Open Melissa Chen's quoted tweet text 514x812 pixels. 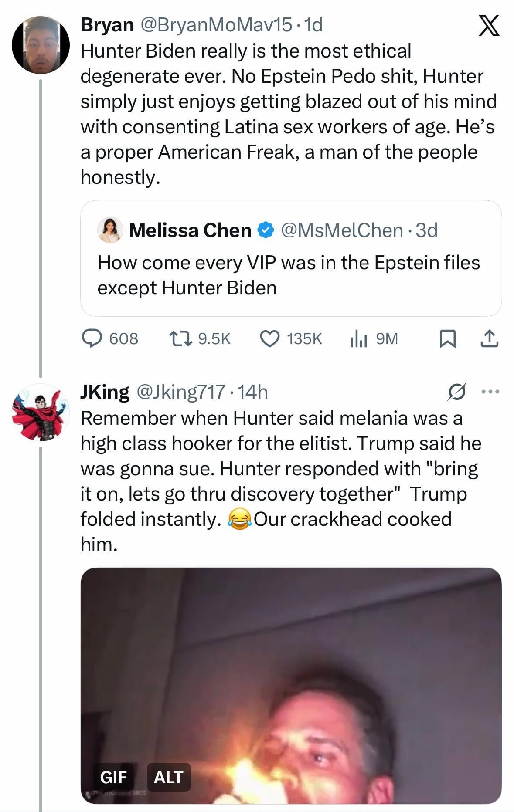point(288,275)
